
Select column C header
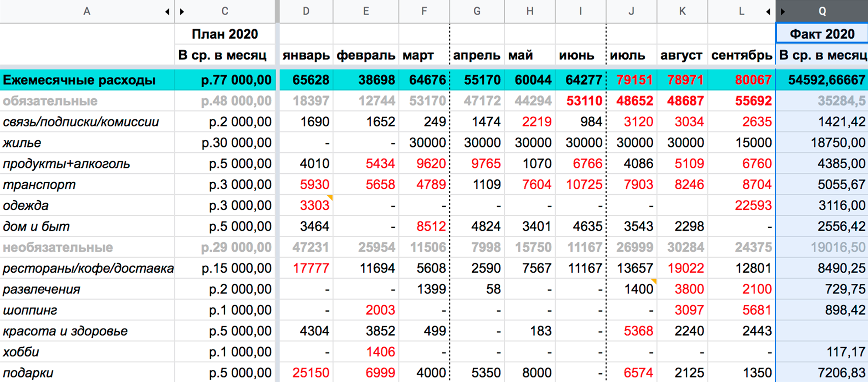click(x=225, y=11)
